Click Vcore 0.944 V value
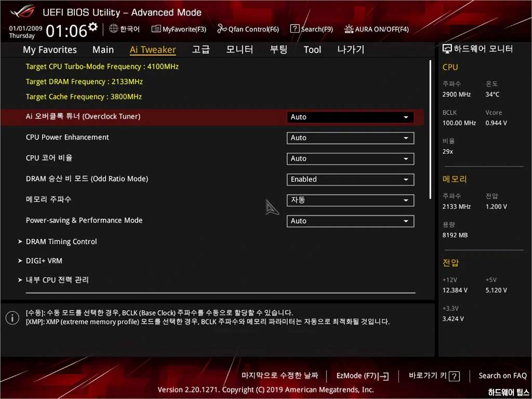Screen dimensions: 532x399 click(496, 123)
